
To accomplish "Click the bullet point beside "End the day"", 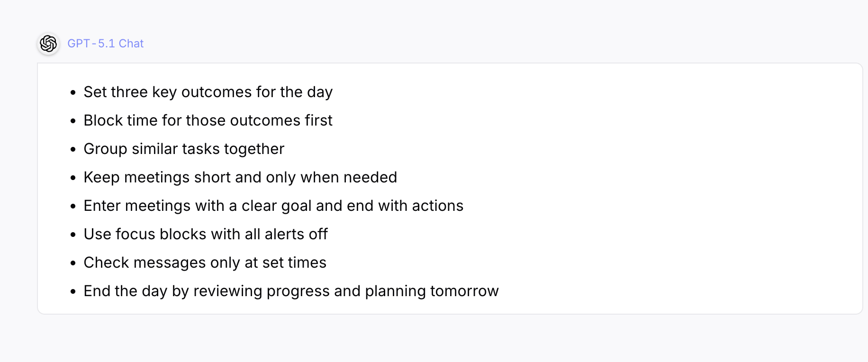I will coord(73,292).
